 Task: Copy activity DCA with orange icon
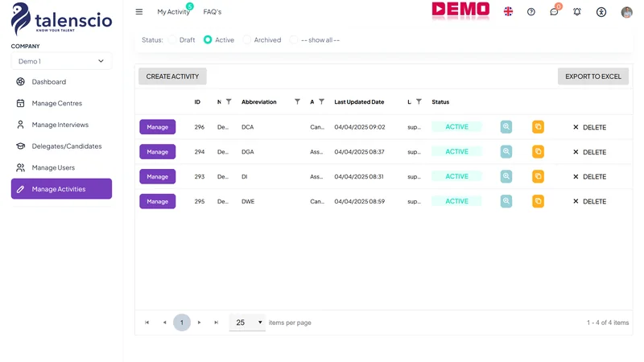(x=538, y=127)
